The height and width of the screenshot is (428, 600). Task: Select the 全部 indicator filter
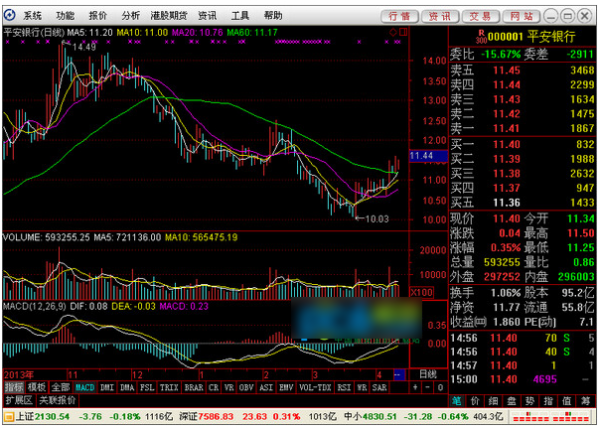pos(61,387)
